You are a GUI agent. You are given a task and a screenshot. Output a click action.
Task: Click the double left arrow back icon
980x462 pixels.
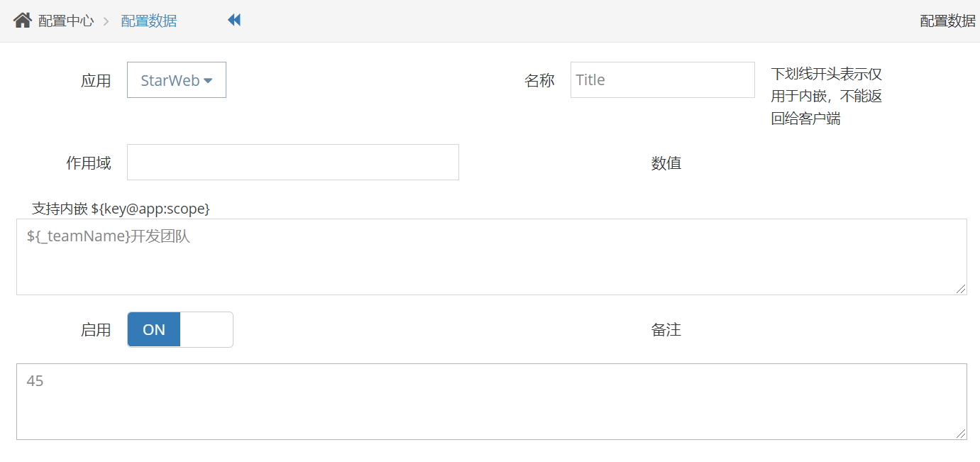pyautogui.click(x=234, y=20)
